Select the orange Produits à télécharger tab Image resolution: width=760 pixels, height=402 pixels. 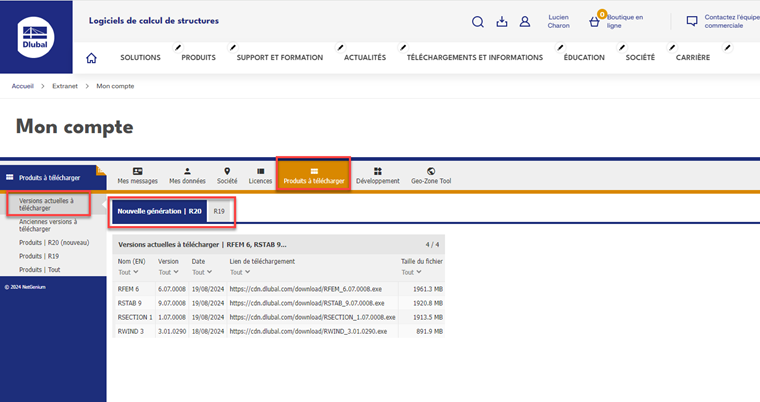(x=314, y=176)
